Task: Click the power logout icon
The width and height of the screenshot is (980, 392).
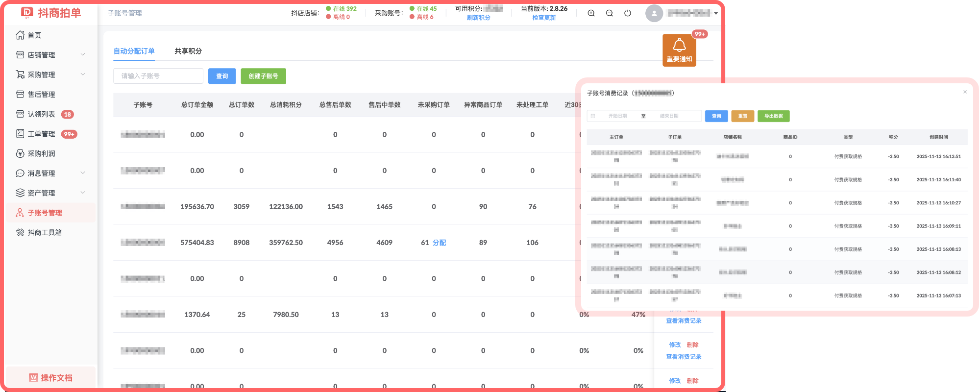Action: click(x=628, y=13)
